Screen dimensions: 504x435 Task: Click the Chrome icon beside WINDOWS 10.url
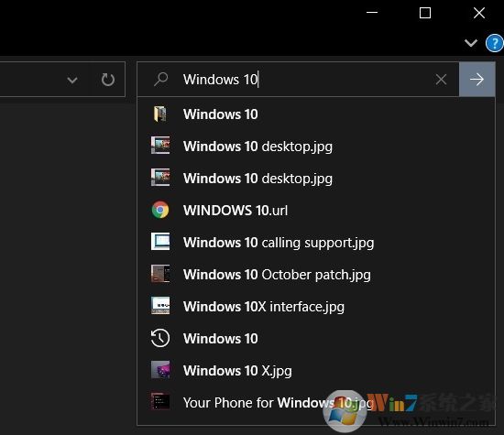coord(160,210)
